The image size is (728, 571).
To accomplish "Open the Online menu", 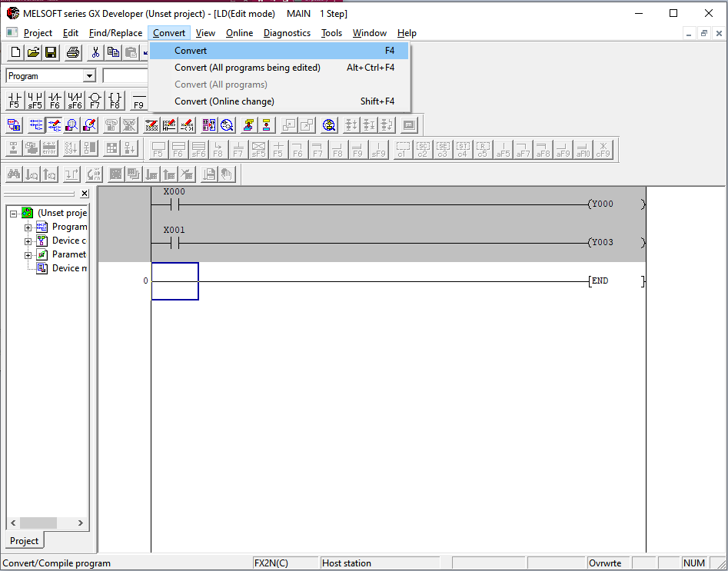I will (239, 33).
